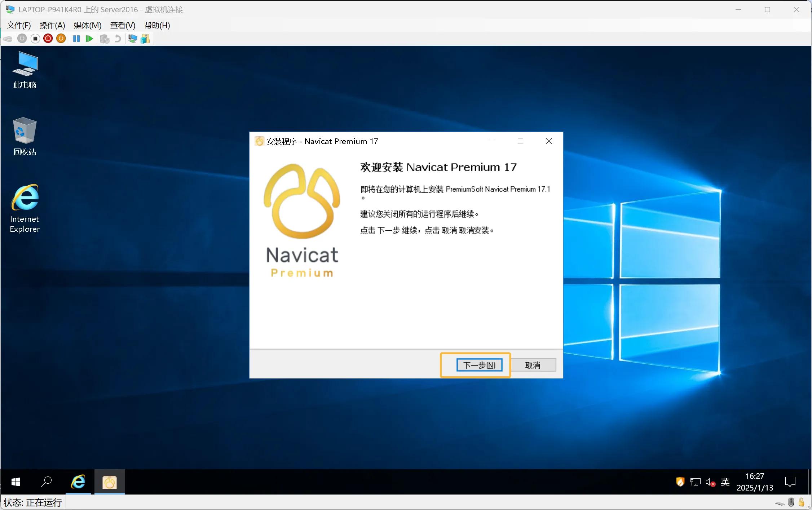Turn off the VM with the stop icon
Image resolution: width=812 pixels, height=510 pixels.
point(35,39)
